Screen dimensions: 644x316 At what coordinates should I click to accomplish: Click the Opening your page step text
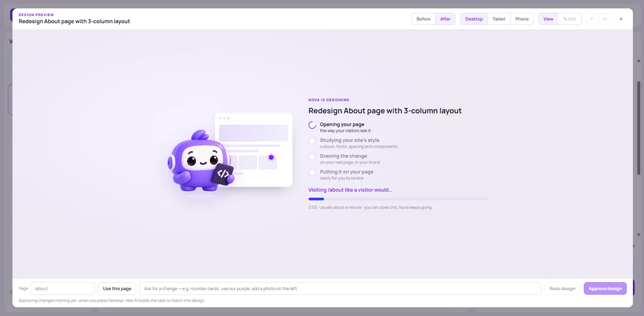342,124
